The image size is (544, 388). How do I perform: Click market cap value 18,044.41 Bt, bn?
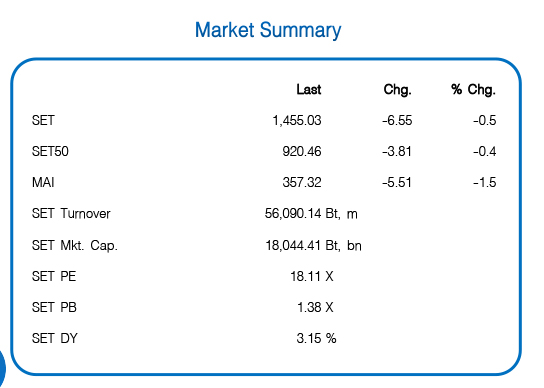click(x=313, y=246)
